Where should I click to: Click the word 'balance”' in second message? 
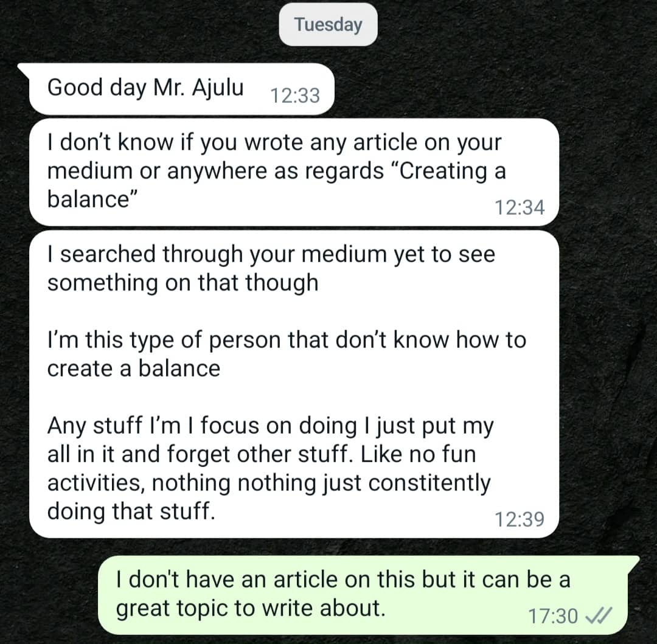[x=92, y=199]
